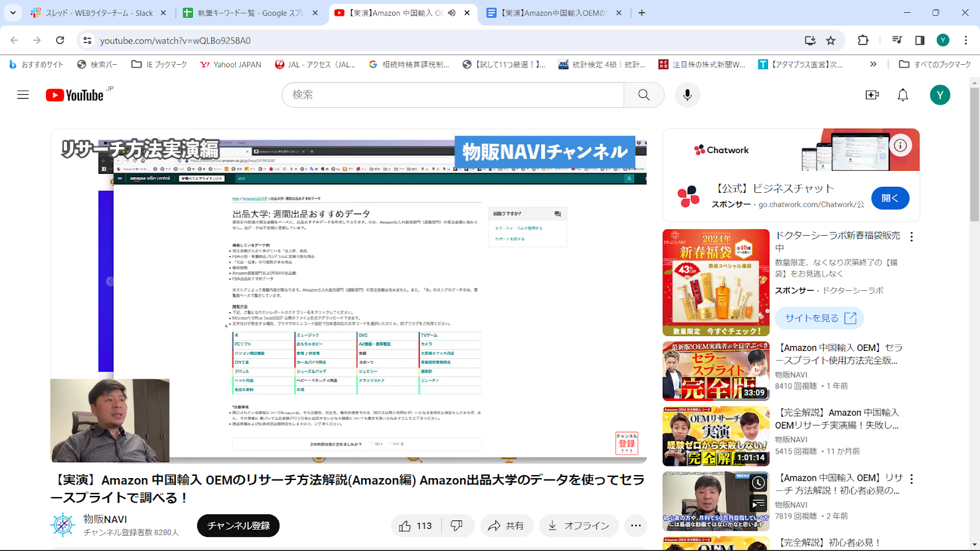
Task: Reload the page with browser refresh
Action: 60,40
